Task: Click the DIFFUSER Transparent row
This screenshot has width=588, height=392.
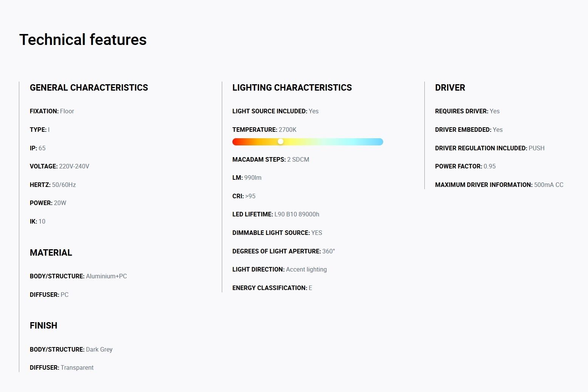Action: [62, 367]
